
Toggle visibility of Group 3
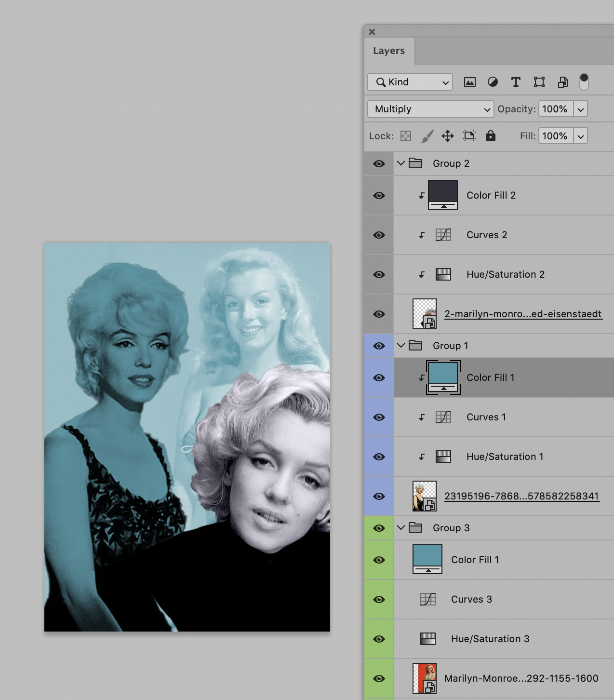point(379,528)
